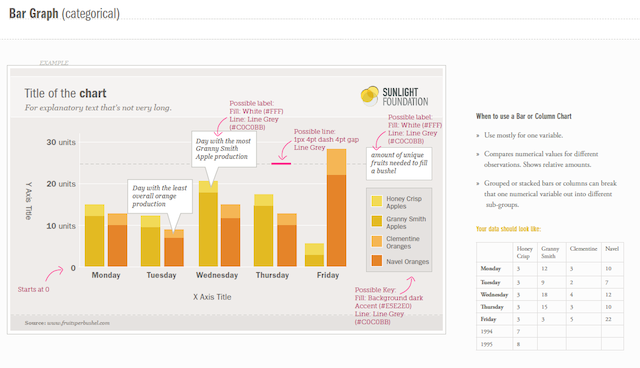Click the Sunlight Foundation logo
This screenshot has width=640, height=368.
394,96
